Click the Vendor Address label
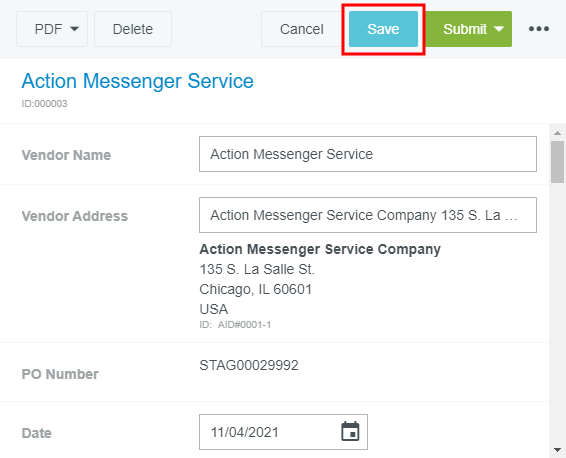 point(75,216)
